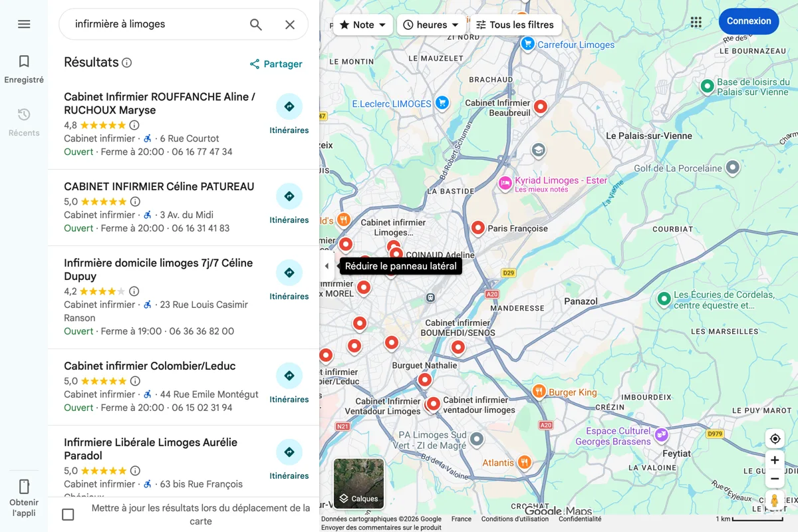798x532 pixels.
Task: Open the Enregistré saved places
Action: tap(24, 69)
